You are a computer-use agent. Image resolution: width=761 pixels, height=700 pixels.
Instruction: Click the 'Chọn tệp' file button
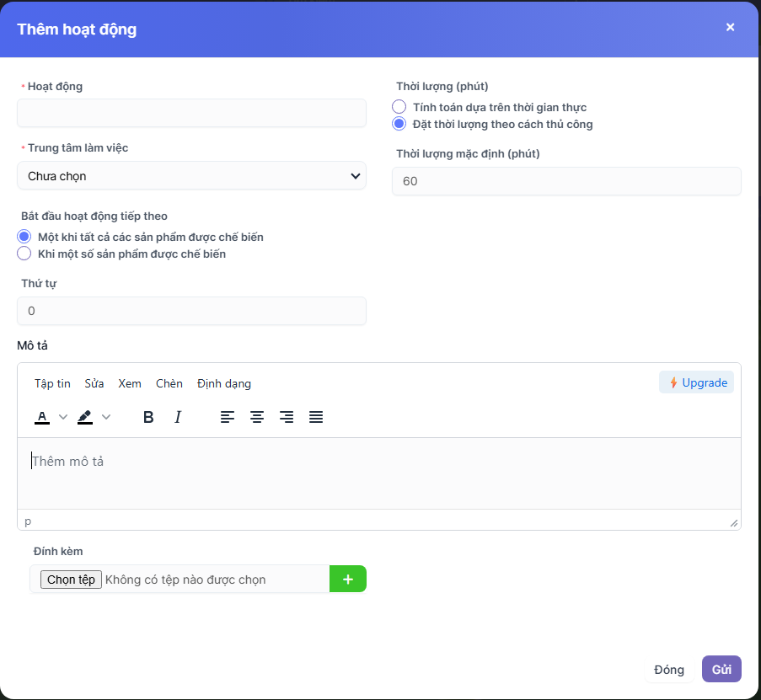click(x=71, y=580)
